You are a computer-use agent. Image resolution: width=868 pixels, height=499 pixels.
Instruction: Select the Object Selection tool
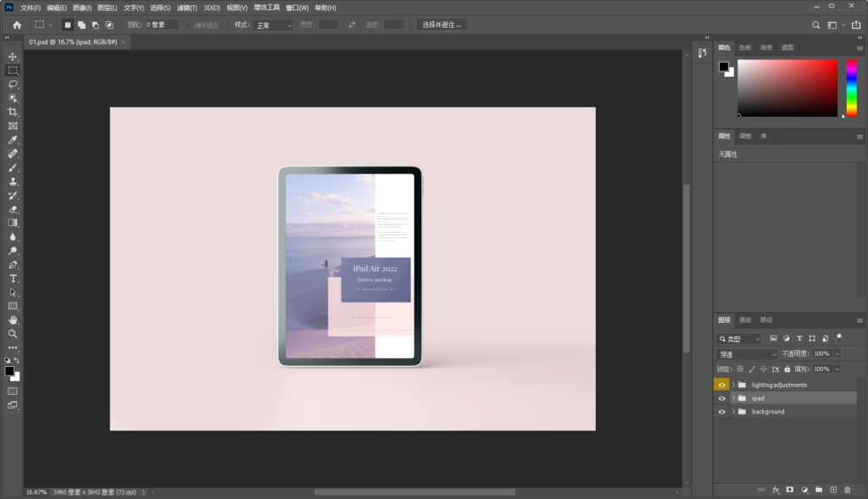click(13, 98)
